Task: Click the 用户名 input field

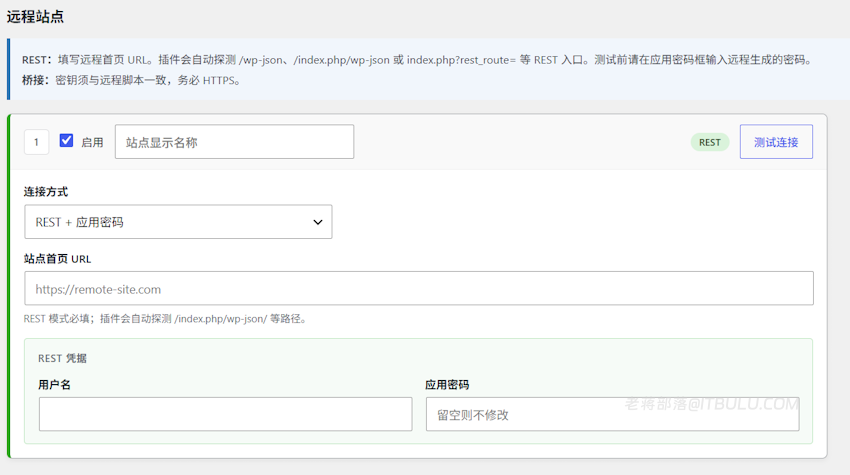Action: pos(226,414)
